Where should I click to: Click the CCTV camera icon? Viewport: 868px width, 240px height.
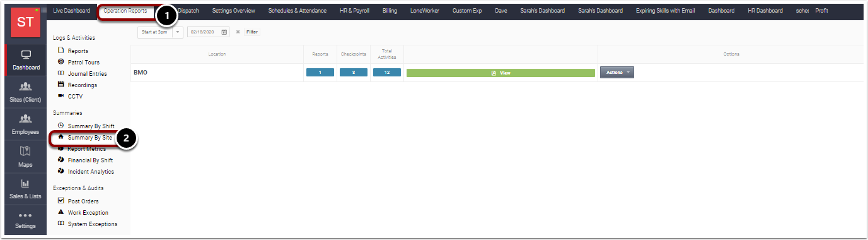coord(61,96)
